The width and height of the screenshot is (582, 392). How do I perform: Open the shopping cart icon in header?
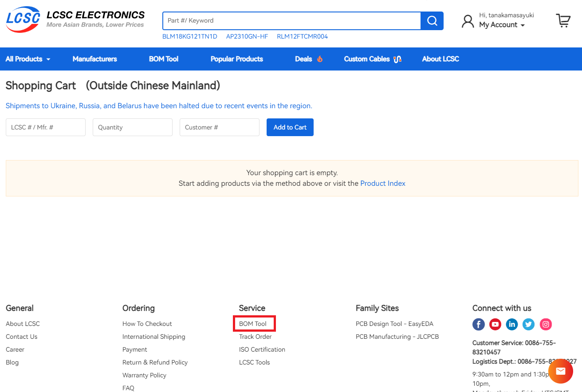563,20
